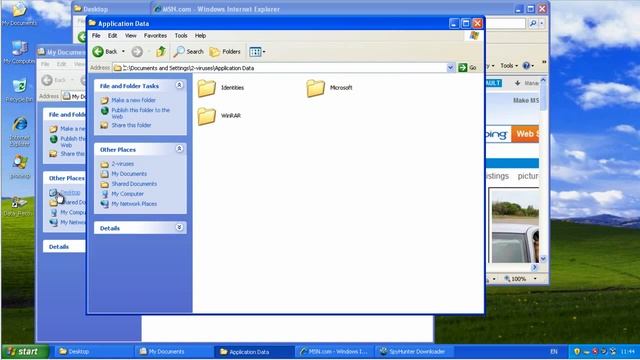
Task: Open the Data Recovery desktop shortcut
Action: pos(18,206)
